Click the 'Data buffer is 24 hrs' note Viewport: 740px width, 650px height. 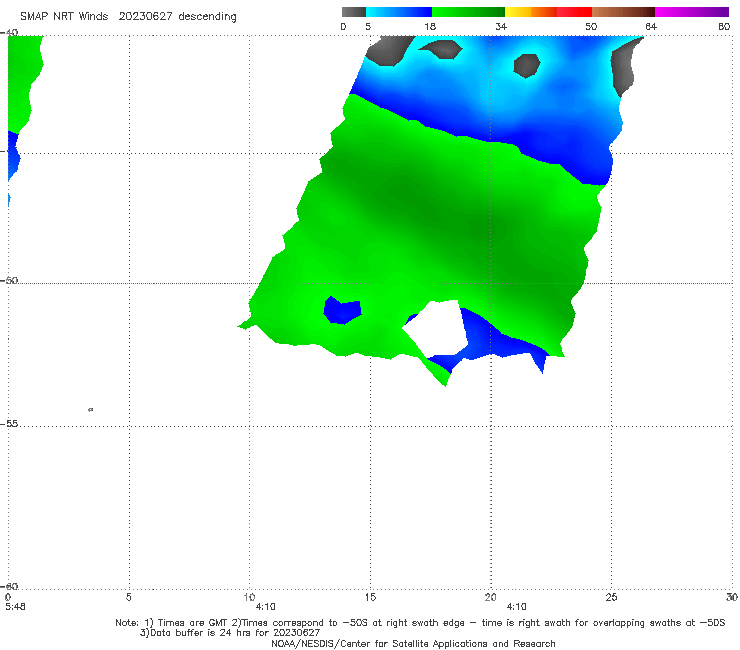(230, 633)
